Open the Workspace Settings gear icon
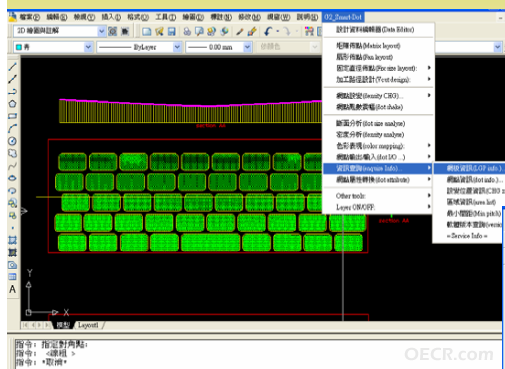The width and height of the screenshot is (505, 369). tap(113, 31)
